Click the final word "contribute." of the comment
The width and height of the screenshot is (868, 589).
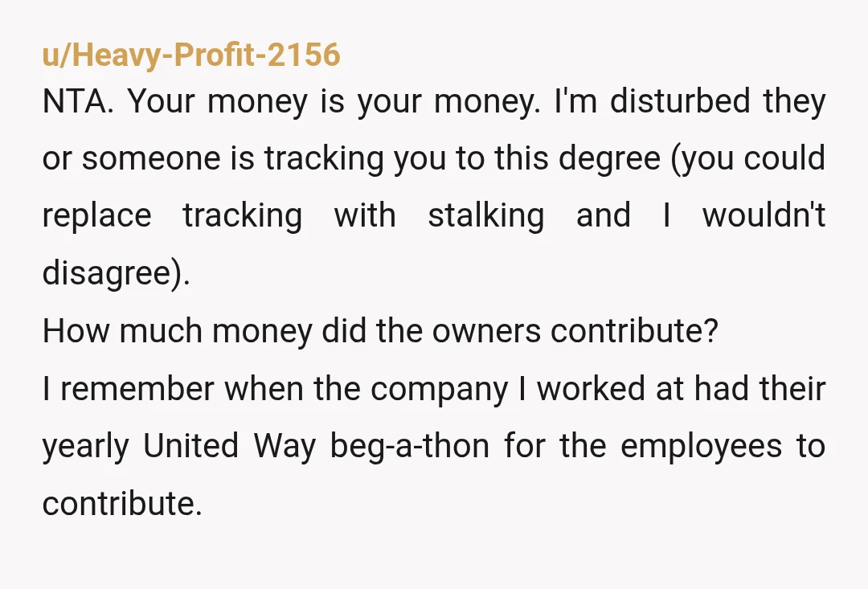click(x=122, y=505)
